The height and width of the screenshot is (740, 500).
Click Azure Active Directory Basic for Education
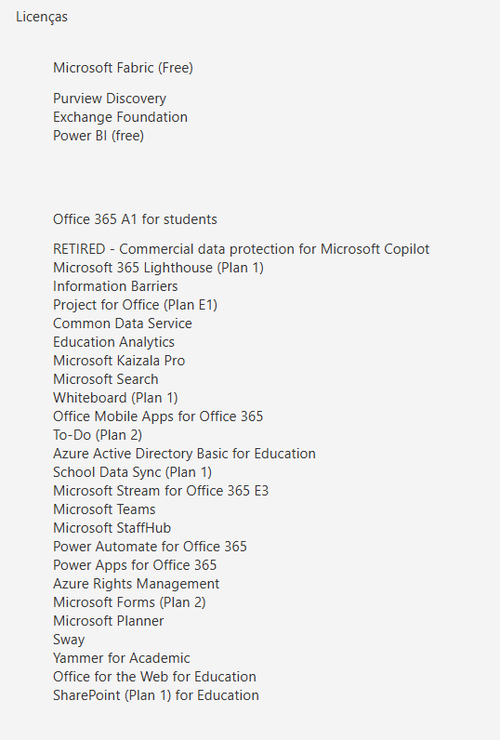tap(184, 454)
